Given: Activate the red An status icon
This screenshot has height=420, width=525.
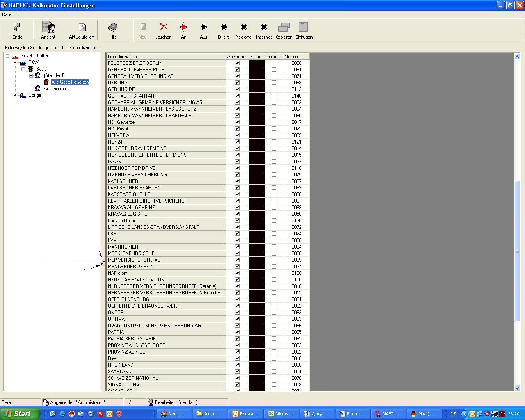Looking at the screenshot, I should [183, 27].
